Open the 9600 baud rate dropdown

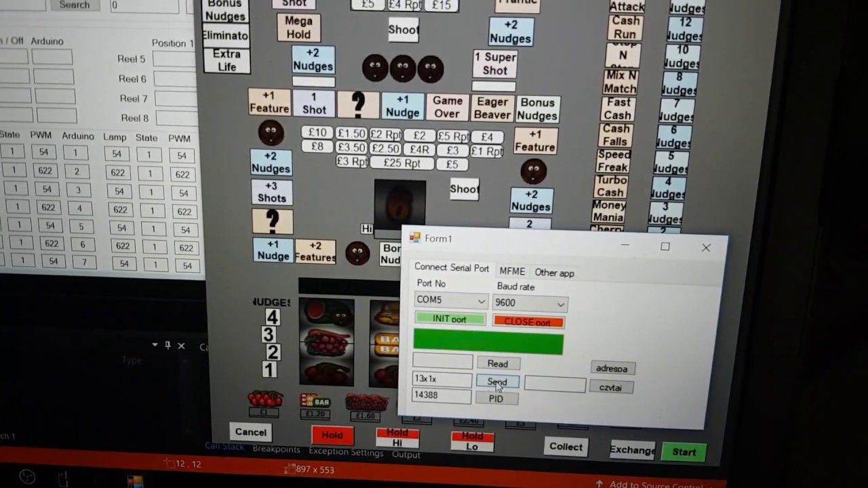[x=560, y=304]
